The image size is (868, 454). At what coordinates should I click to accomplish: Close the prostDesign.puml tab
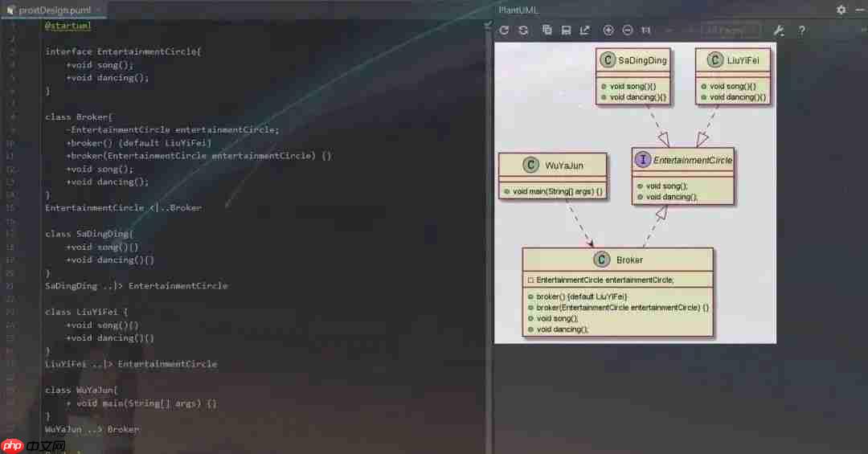coord(98,10)
